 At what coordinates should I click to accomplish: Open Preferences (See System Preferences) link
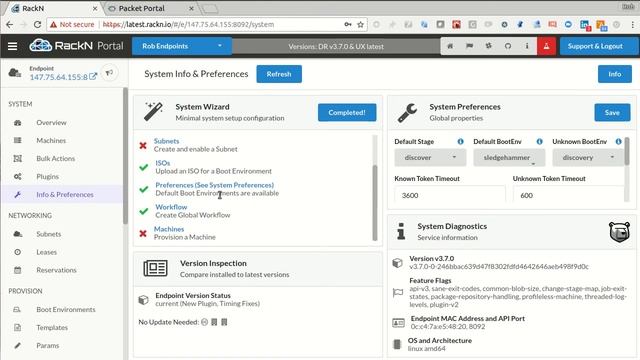[214, 185]
